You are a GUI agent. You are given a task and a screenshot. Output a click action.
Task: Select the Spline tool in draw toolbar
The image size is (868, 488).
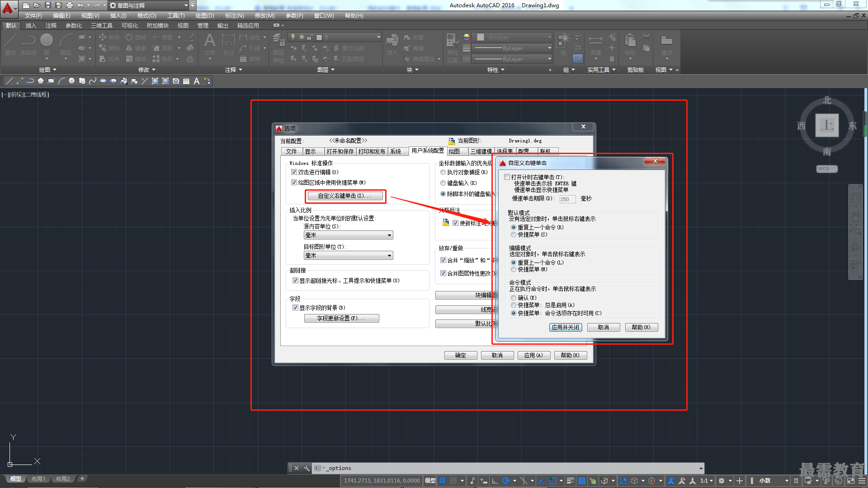(93, 81)
